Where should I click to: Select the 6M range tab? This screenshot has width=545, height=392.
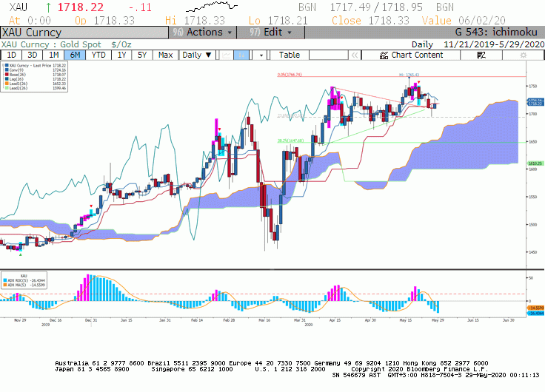[75, 55]
